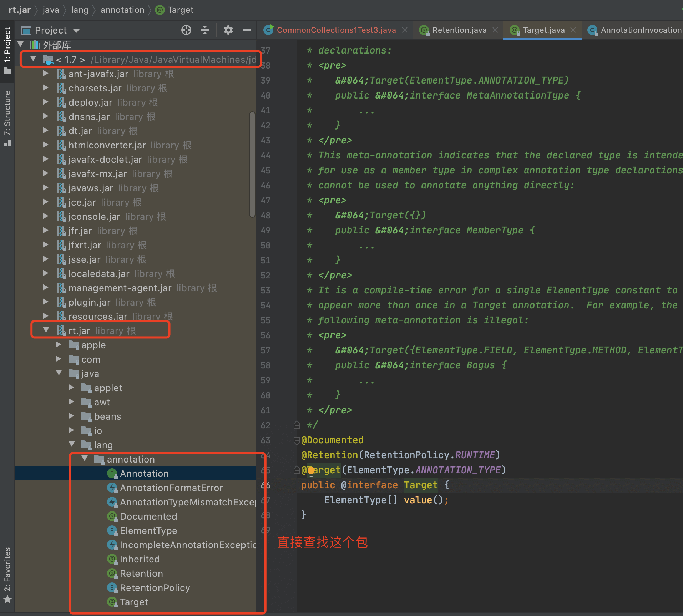The height and width of the screenshot is (616, 683).
Task: Click lang in the breadcrumb
Action: coord(80,10)
